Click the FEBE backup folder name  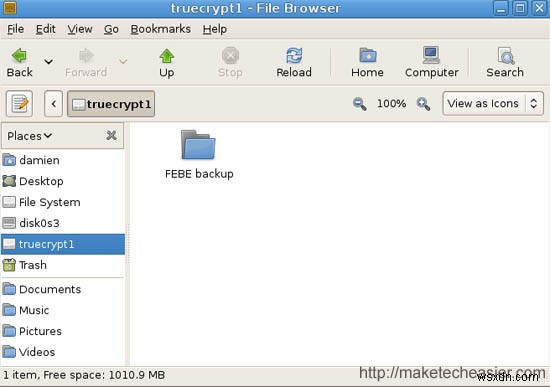pyautogui.click(x=199, y=174)
